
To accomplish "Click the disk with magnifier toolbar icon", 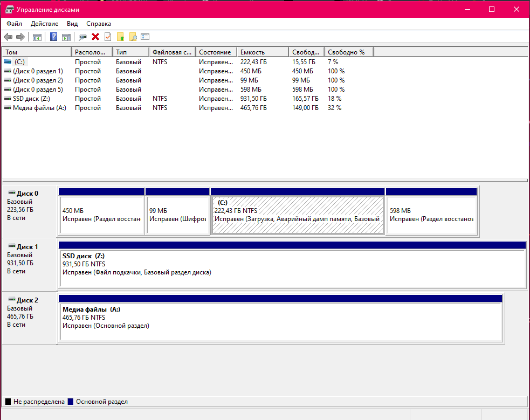I will pyautogui.click(x=82, y=37).
